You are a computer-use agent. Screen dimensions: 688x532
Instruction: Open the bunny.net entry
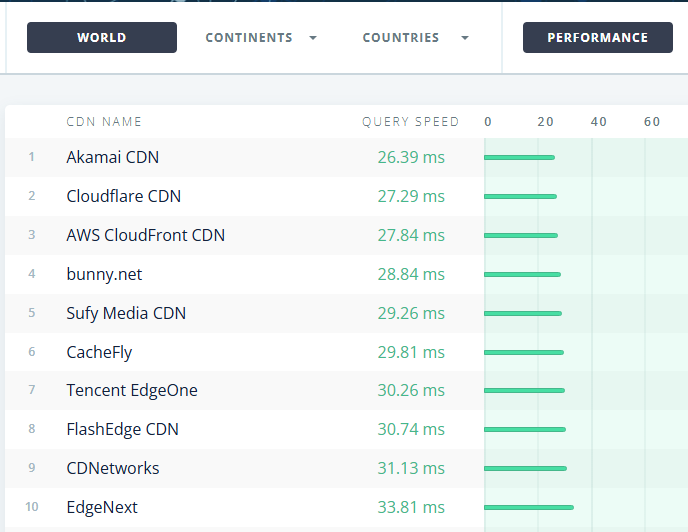[104, 274]
